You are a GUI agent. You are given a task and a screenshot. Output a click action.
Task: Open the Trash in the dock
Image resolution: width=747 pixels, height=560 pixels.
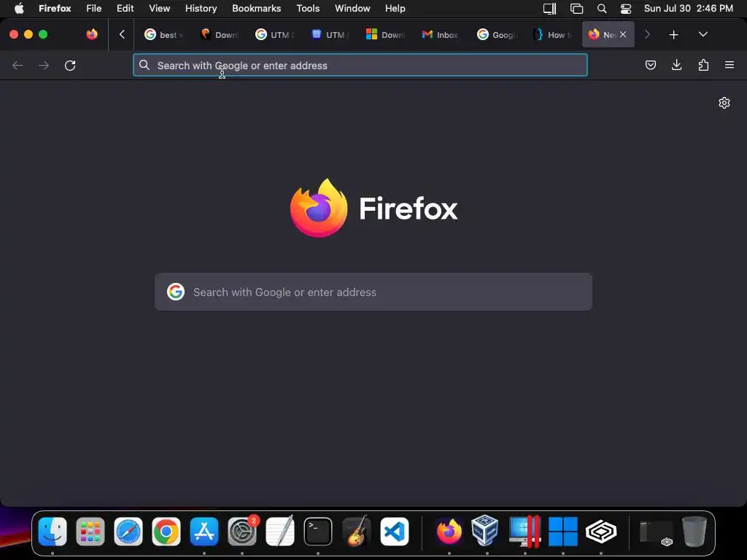[694, 532]
